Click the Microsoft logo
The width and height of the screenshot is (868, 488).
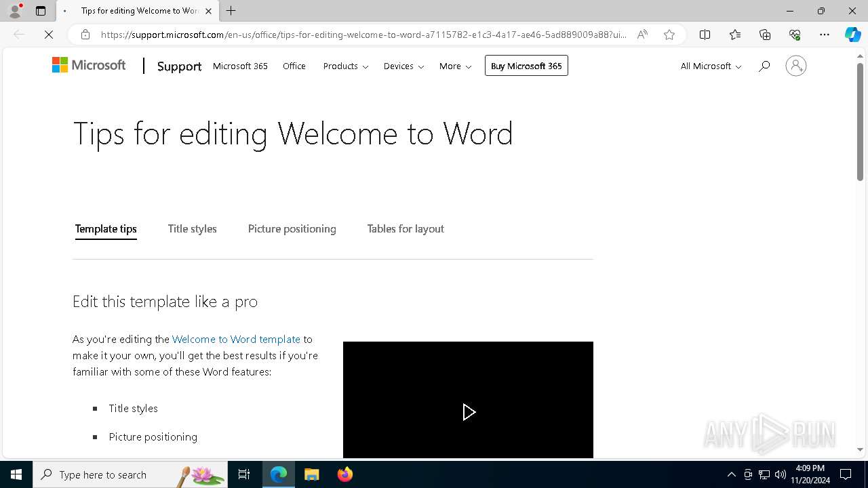click(x=89, y=65)
